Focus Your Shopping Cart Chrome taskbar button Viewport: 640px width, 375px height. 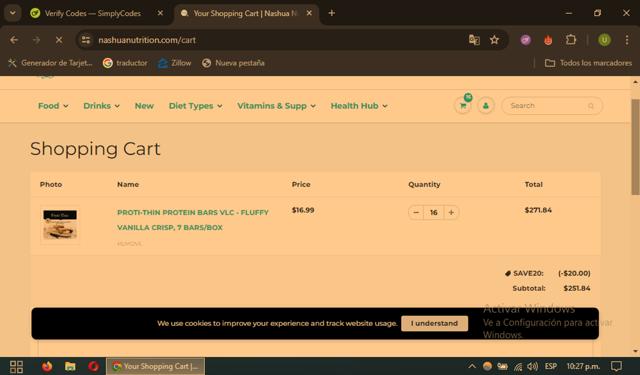point(156,366)
